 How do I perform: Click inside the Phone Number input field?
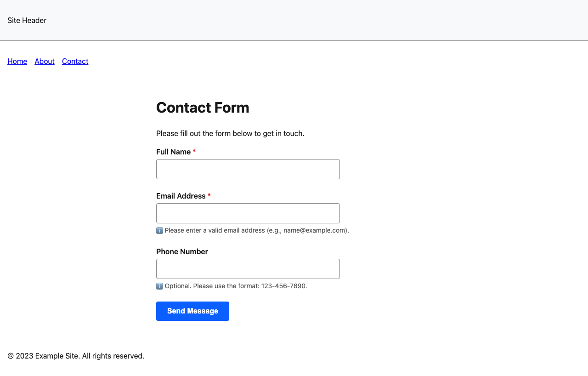(248, 268)
